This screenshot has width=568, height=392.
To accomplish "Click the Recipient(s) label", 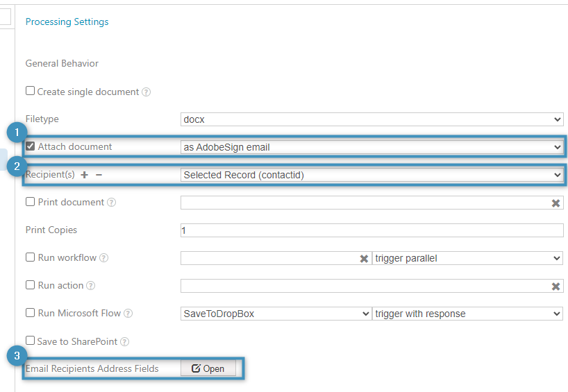I will click(x=50, y=175).
